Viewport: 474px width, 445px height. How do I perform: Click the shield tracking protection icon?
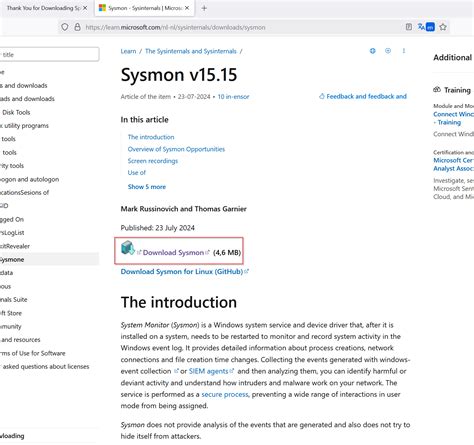pos(65,27)
